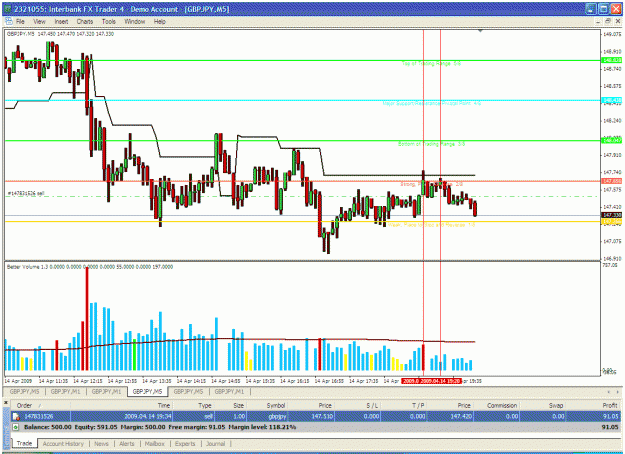Select the active GBPJPY,M5 chart tab
625x454 pixels.
tap(147, 391)
